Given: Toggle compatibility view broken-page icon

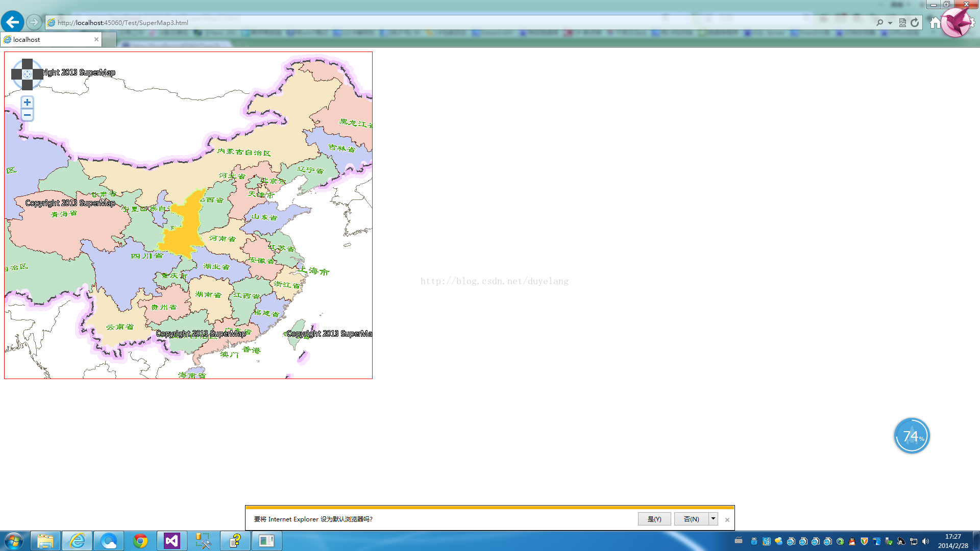Looking at the screenshot, I should click(x=902, y=22).
